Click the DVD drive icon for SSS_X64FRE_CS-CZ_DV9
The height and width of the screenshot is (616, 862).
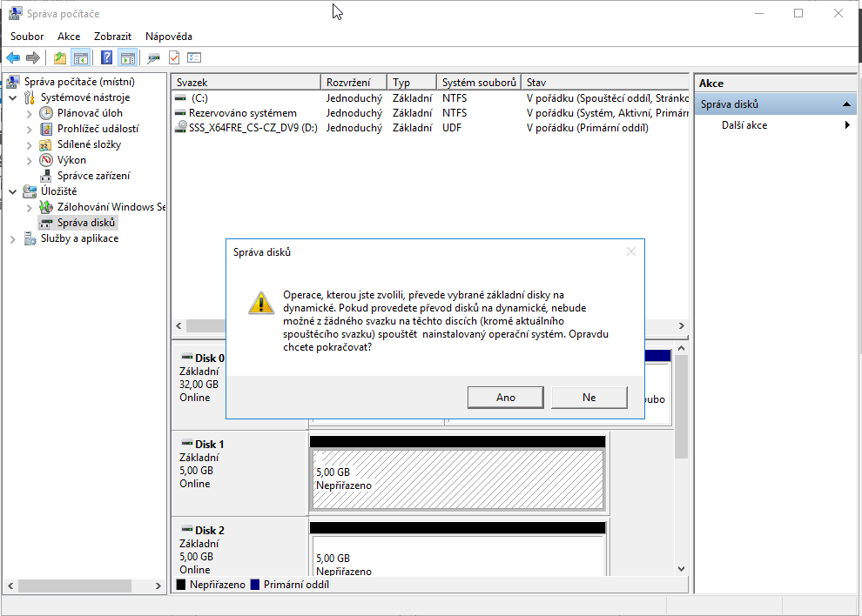[181, 128]
